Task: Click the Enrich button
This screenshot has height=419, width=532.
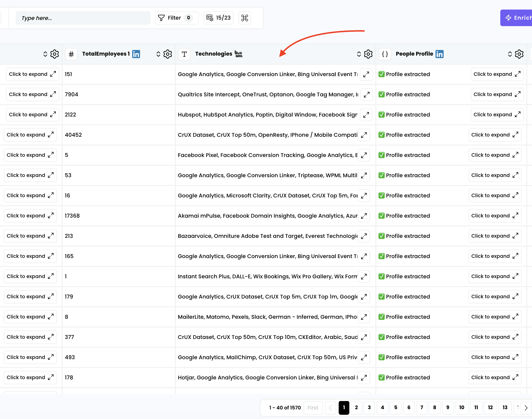Action: [516, 18]
